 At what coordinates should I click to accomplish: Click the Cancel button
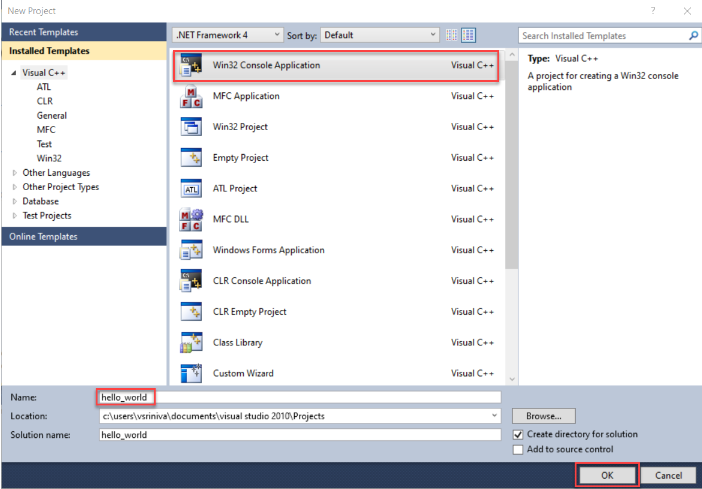[669, 475]
